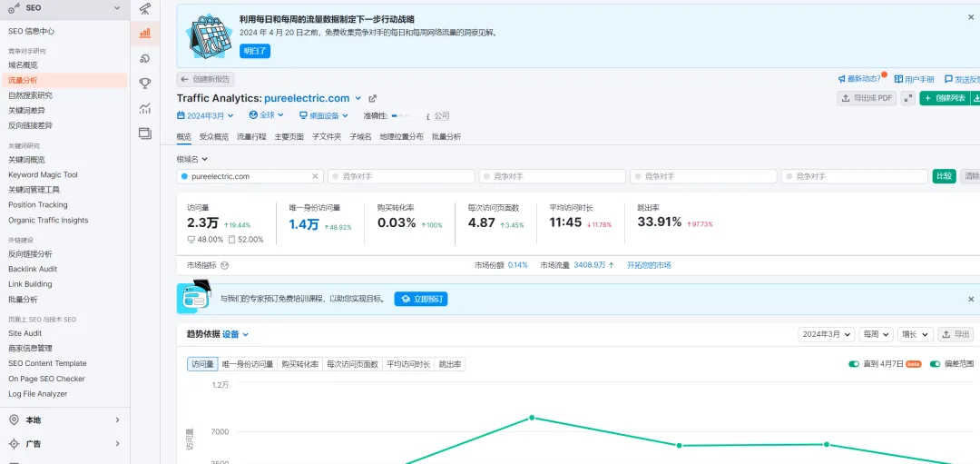The height and width of the screenshot is (464, 980).
Task: Select the 平均访问时长 chart metric
Action: pos(408,364)
